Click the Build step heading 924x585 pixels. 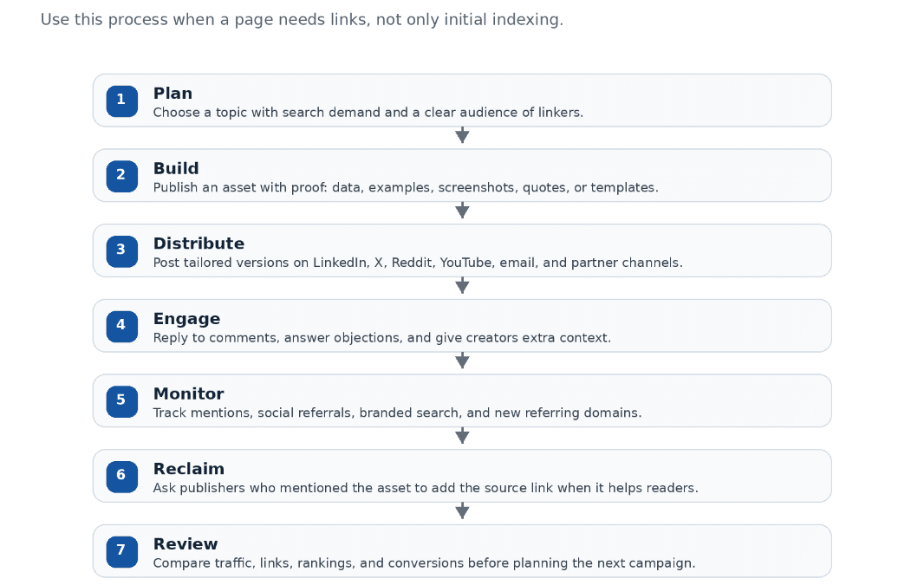pyautogui.click(x=176, y=168)
